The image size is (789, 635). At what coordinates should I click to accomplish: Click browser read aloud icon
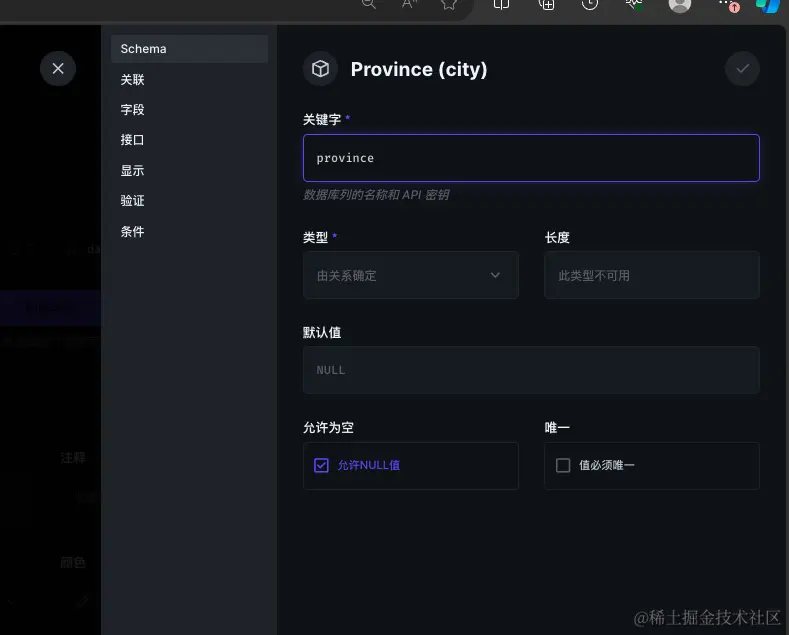409,4
